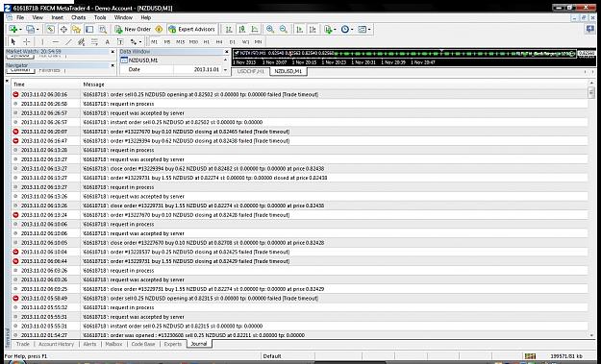Switch to the NZDUSD,M1 chart tab

coord(288,72)
